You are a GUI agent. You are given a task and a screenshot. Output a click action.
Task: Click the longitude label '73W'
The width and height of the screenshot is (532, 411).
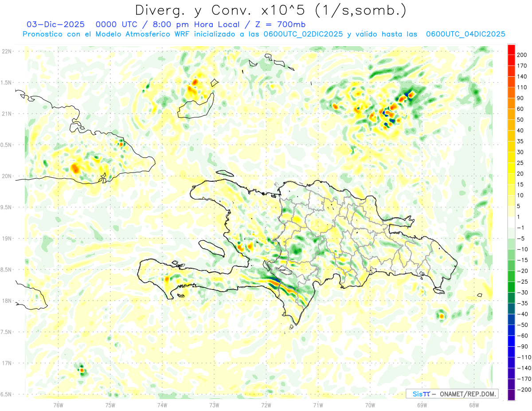click(x=214, y=405)
